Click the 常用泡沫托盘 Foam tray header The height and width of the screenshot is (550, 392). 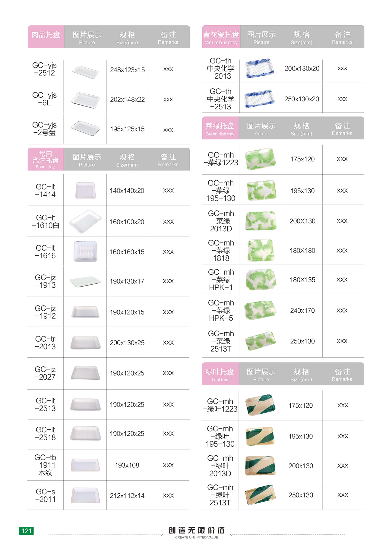pyautogui.click(x=46, y=159)
